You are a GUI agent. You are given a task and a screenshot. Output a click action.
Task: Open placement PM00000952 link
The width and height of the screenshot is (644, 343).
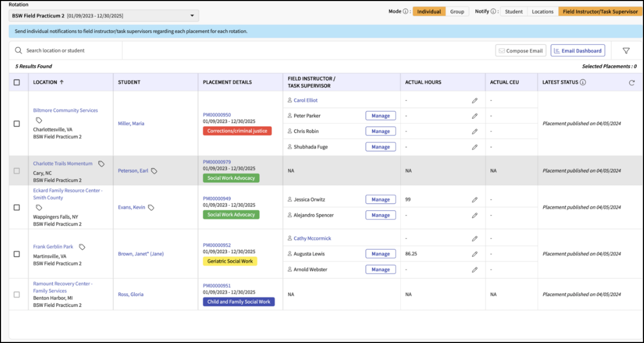tap(217, 245)
